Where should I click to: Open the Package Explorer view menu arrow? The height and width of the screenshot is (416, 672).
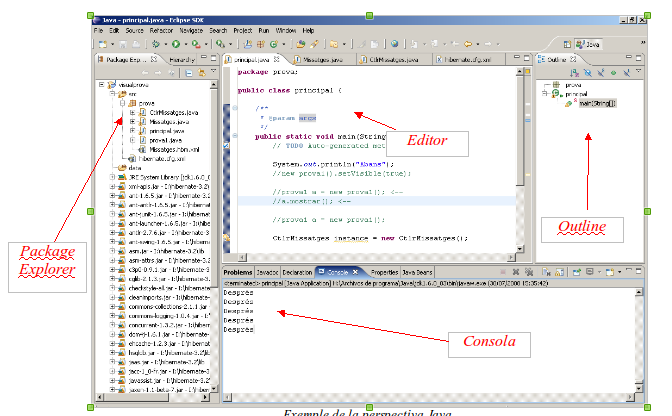pos(213,71)
